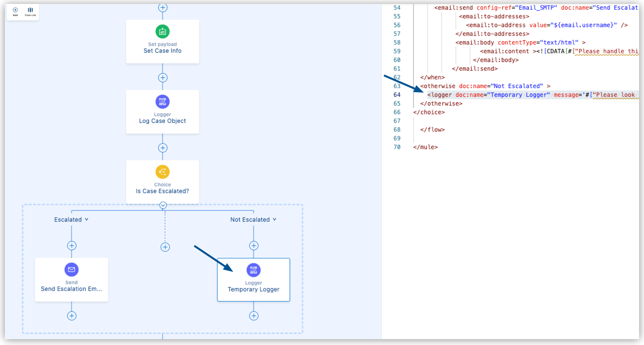Click the Set Payload icon for Set Case Info
The height and width of the screenshot is (345, 644).
click(x=162, y=32)
